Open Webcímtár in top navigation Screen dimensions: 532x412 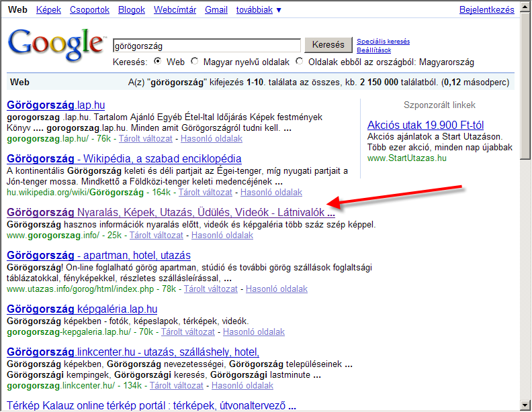[175, 10]
